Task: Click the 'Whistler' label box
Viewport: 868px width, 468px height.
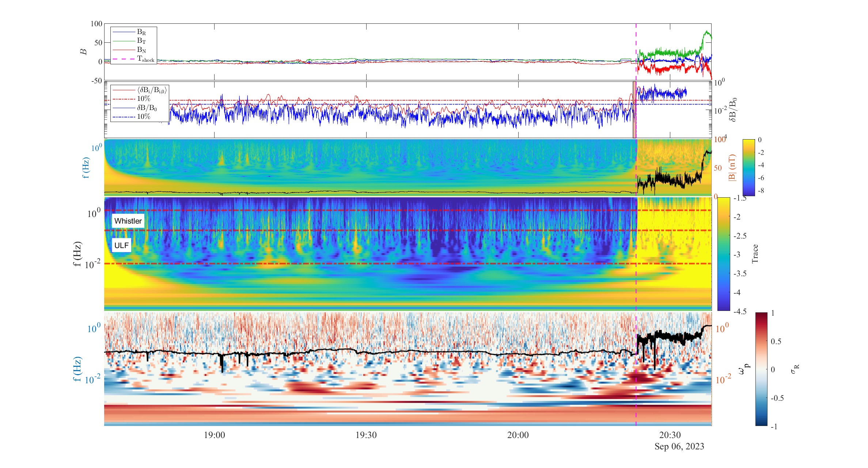Action: point(128,221)
